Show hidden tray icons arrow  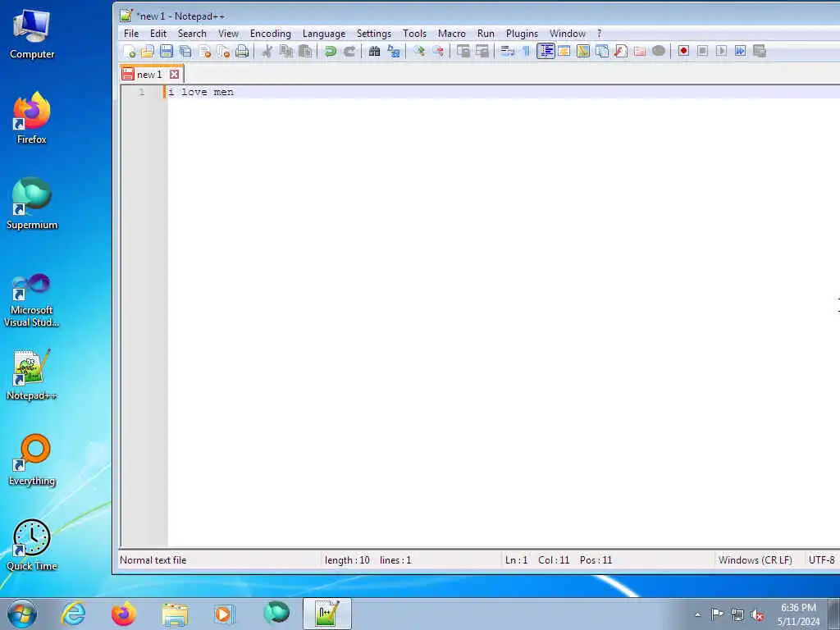pyautogui.click(x=697, y=614)
